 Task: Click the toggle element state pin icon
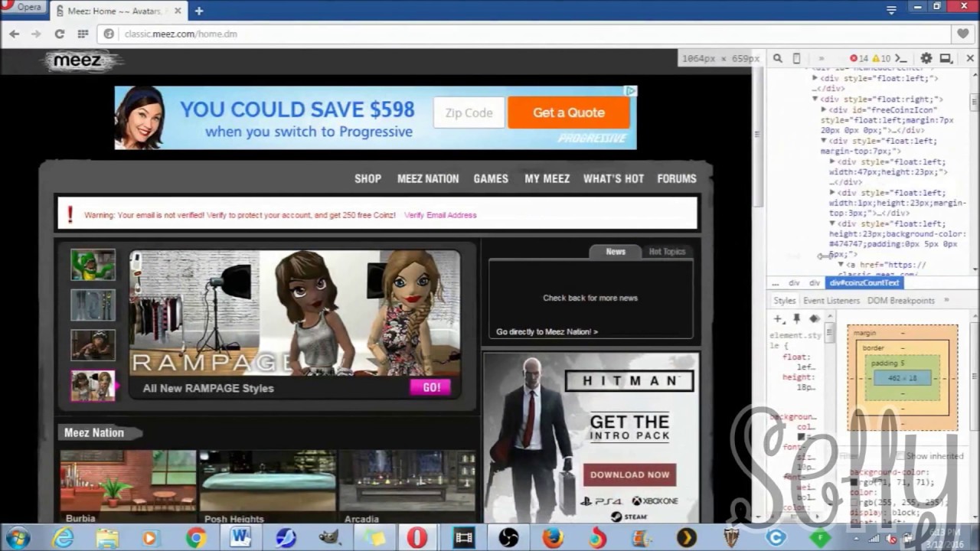[796, 319]
